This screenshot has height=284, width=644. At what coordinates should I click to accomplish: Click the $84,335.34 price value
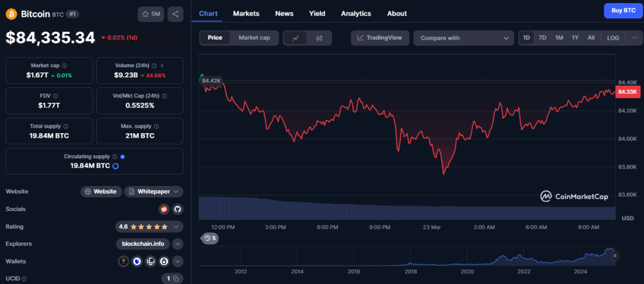pyautogui.click(x=50, y=38)
